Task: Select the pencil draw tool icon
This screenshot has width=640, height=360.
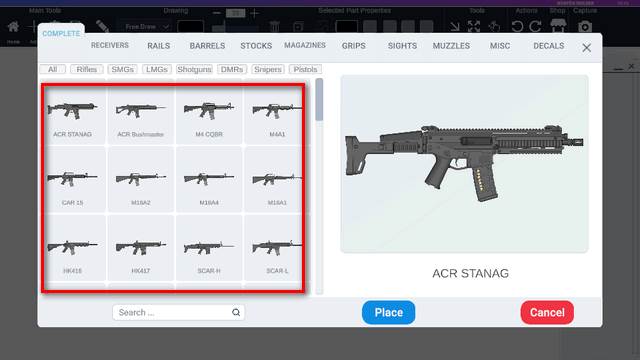Action: tap(102, 26)
